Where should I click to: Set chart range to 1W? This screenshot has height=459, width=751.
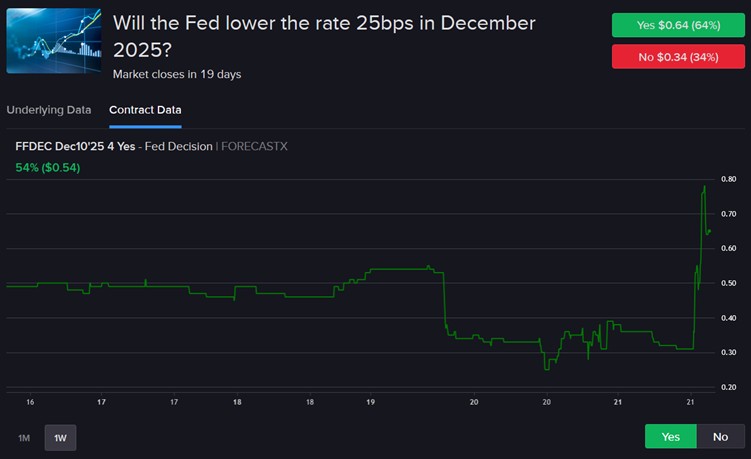pyautogui.click(x=60, y=437)
